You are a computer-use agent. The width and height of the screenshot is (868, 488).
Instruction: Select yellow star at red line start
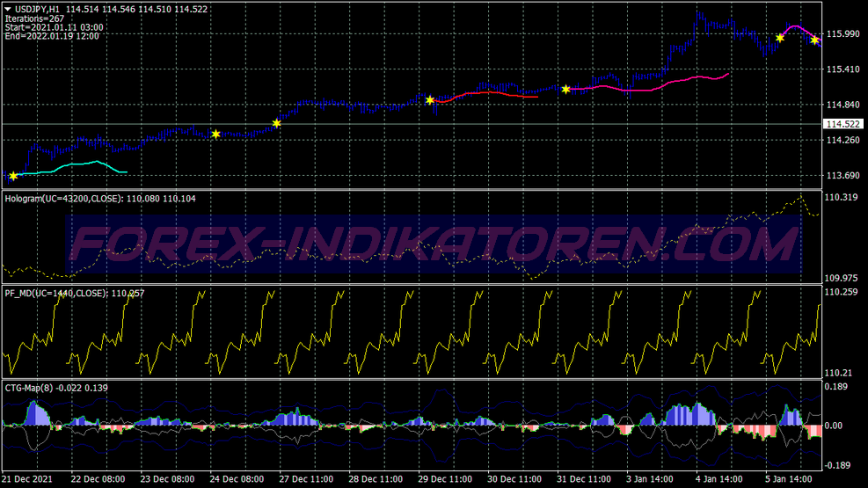click(430, 100)
